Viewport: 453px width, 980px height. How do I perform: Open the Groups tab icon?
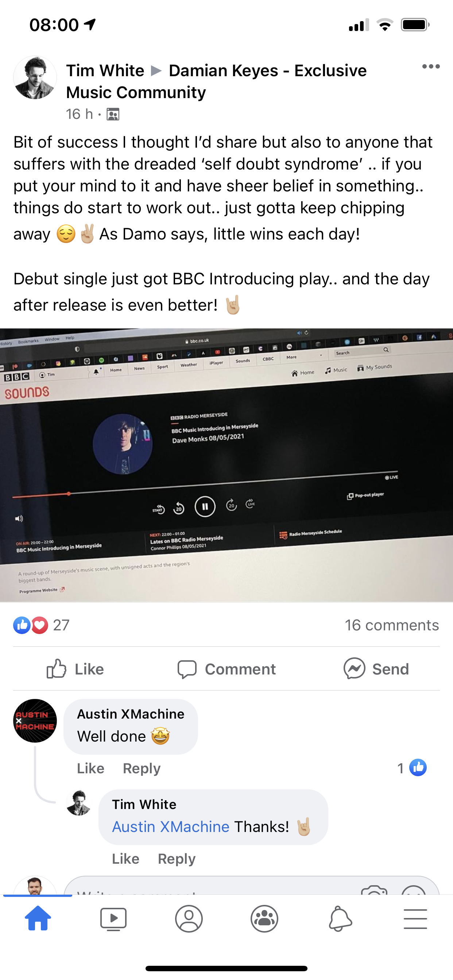pos(264,919)
